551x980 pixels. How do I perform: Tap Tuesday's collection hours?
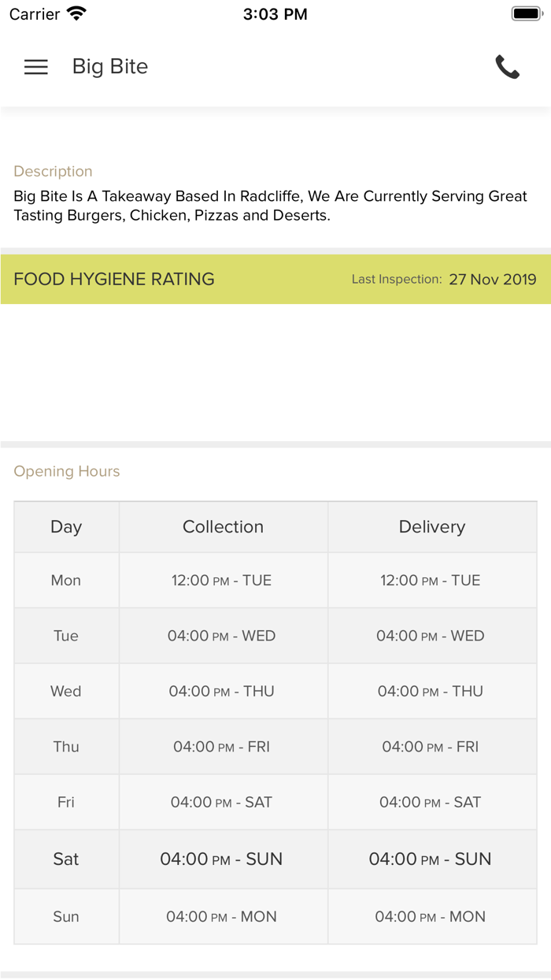tap(222, 636)
